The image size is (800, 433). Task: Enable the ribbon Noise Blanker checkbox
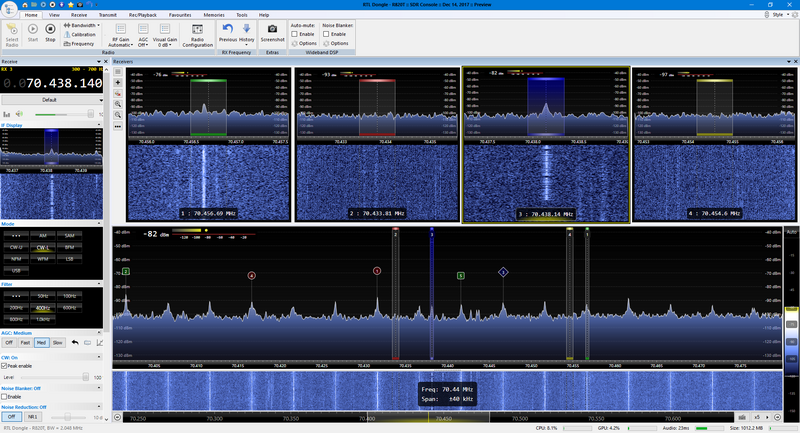(326, 34)
